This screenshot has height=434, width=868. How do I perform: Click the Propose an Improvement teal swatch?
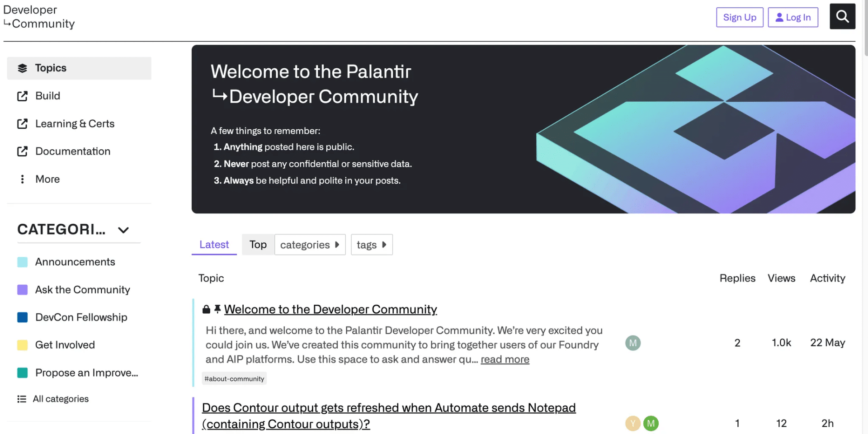coord(22,373)
